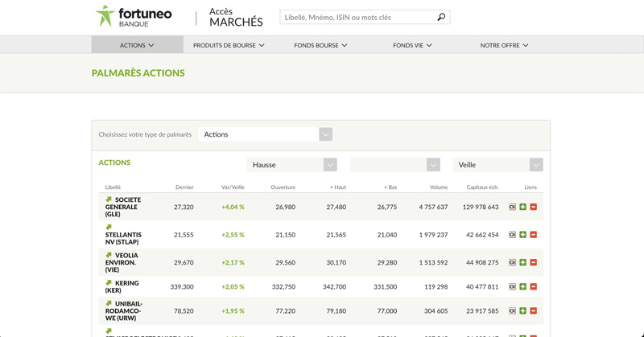Open VEOLIA ENVIRON. (VIE) stock page
Screen dimensions: 644x337
point(122,262)
